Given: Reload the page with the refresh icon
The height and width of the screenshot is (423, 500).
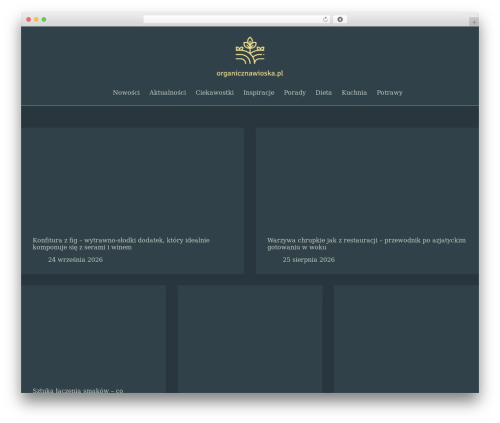Looking at the screenshot, I should click(325, 19).
